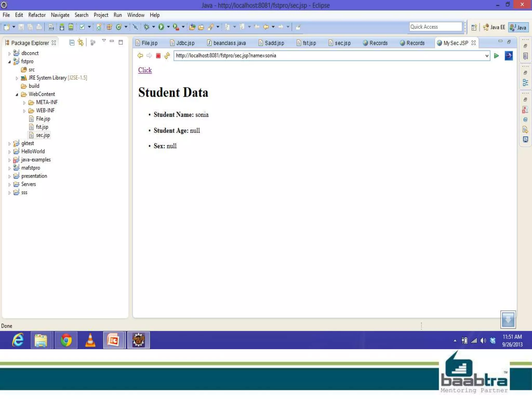
Task: Open the Refactor menu
Action: [37, 15]
